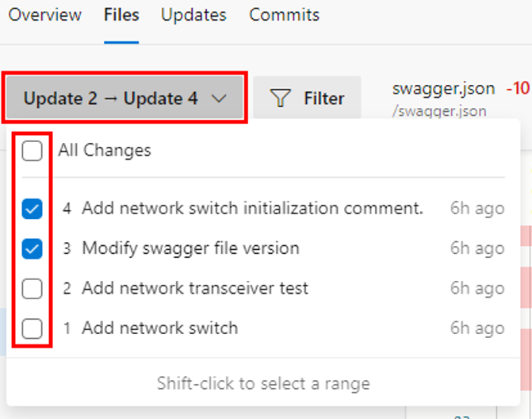Uncheck update 3 Modify swagger file version
Screen dimensions: 532x419
[32, 248]
